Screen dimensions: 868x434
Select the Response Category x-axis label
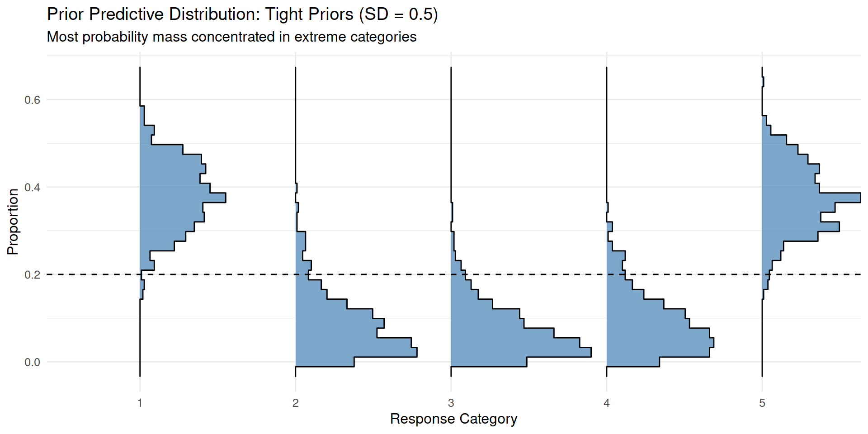pyautogui.click(x=453, y=419)
